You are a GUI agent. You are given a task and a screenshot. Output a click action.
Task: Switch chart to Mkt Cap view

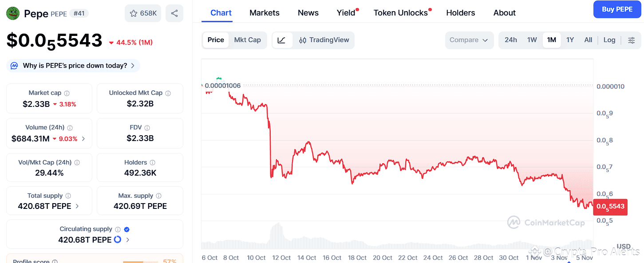(x=247, y=40)
